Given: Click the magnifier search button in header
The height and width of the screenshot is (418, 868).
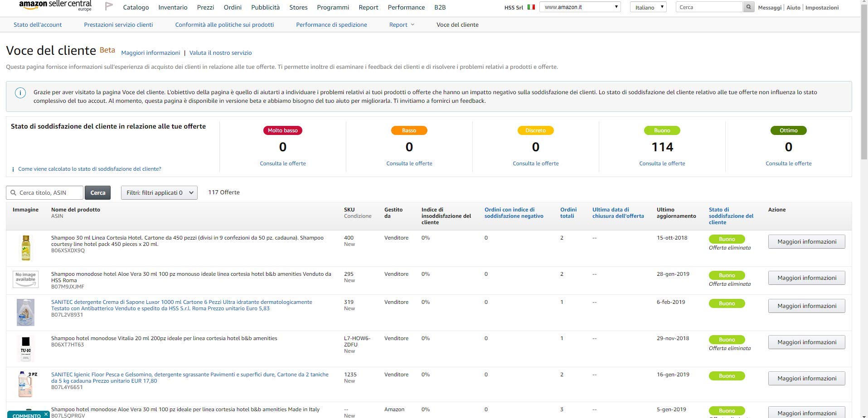Looking at the screenshot, I should click(748, 7).
